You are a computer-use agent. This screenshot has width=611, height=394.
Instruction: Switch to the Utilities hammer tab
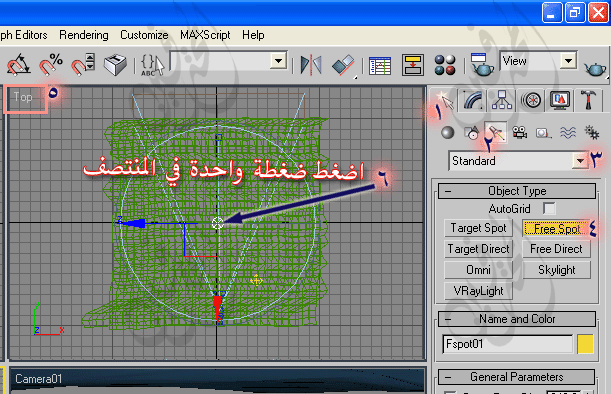click(588, 100)
